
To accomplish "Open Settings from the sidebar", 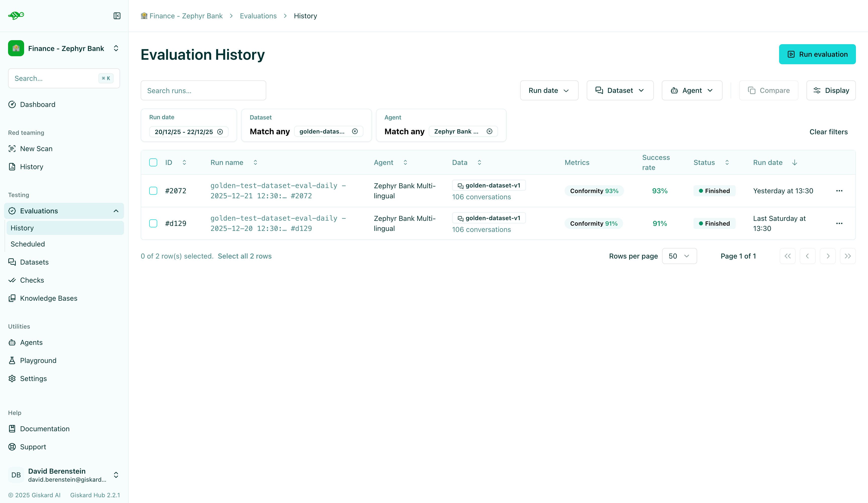I will [x=33, y=378].
